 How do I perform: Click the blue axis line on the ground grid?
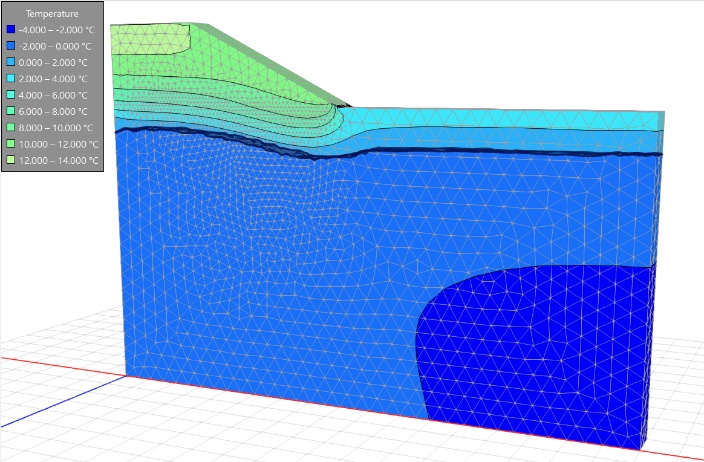pyautogui.click(x=63, y=401)
